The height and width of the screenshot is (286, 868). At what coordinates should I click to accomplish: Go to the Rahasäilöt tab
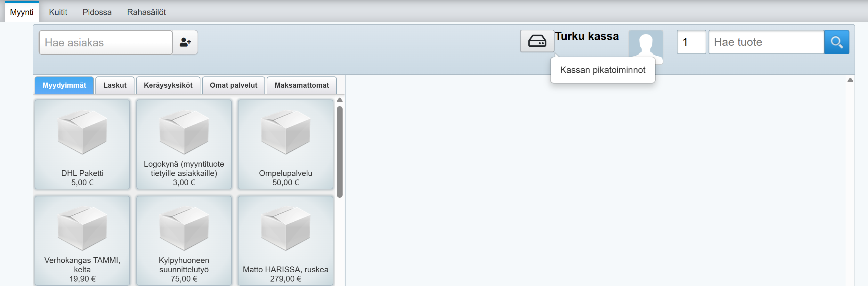point(146,12)
